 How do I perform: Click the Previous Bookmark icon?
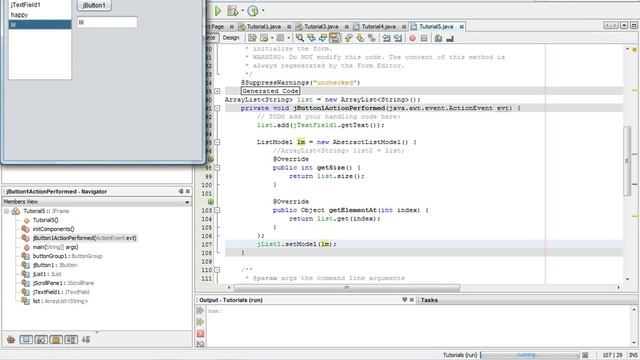click(349, 38)
